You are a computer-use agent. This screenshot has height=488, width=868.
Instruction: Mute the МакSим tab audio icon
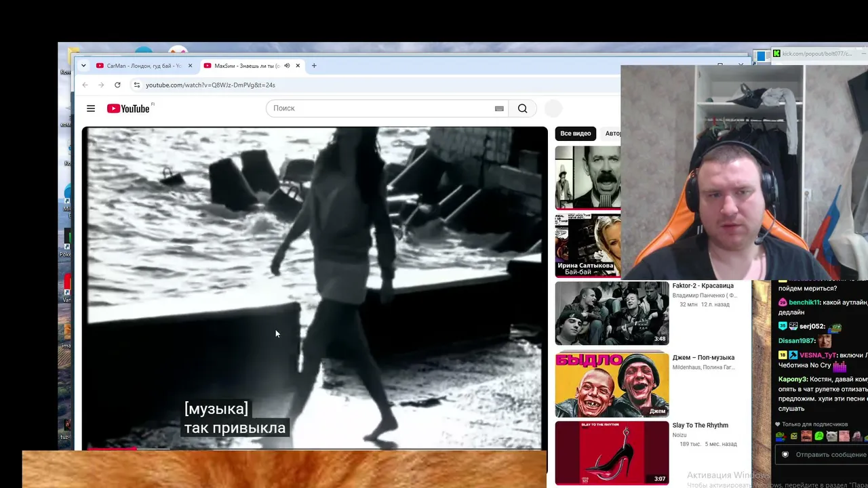[287, 66]
